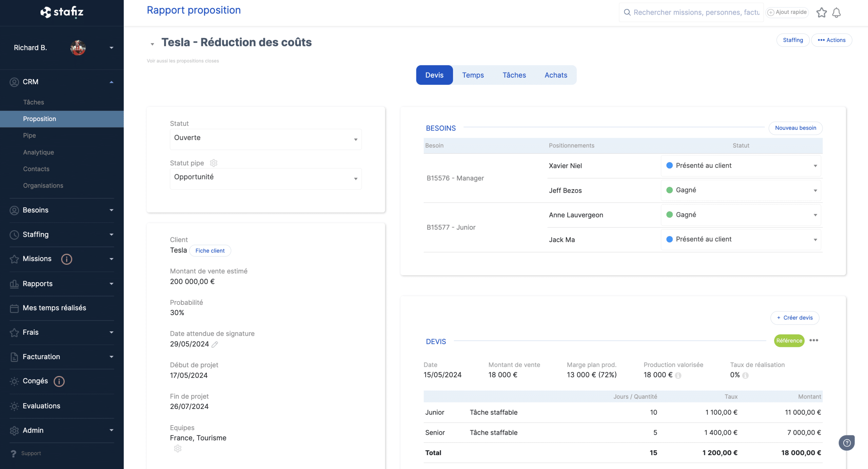Click the Facturation document icon

click(14, 357)
